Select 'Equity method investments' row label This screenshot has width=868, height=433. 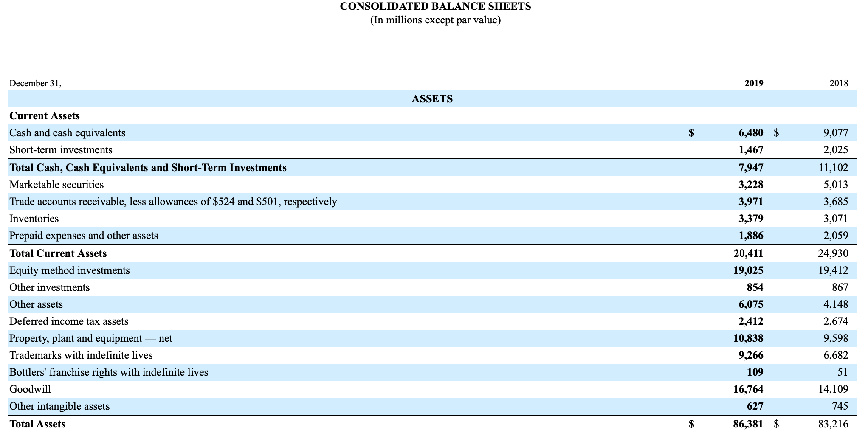click(70, 270)
